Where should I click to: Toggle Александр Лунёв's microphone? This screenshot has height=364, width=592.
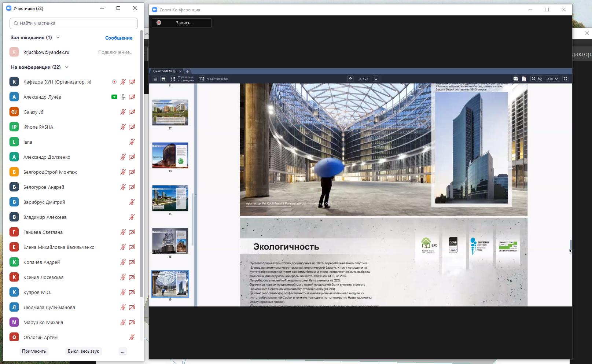click(123, 97)
